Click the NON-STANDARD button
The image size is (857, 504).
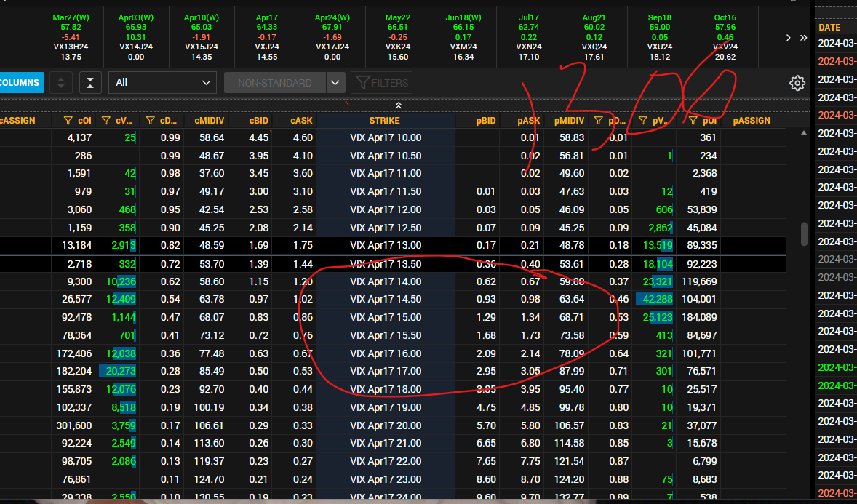click(275, 83)
